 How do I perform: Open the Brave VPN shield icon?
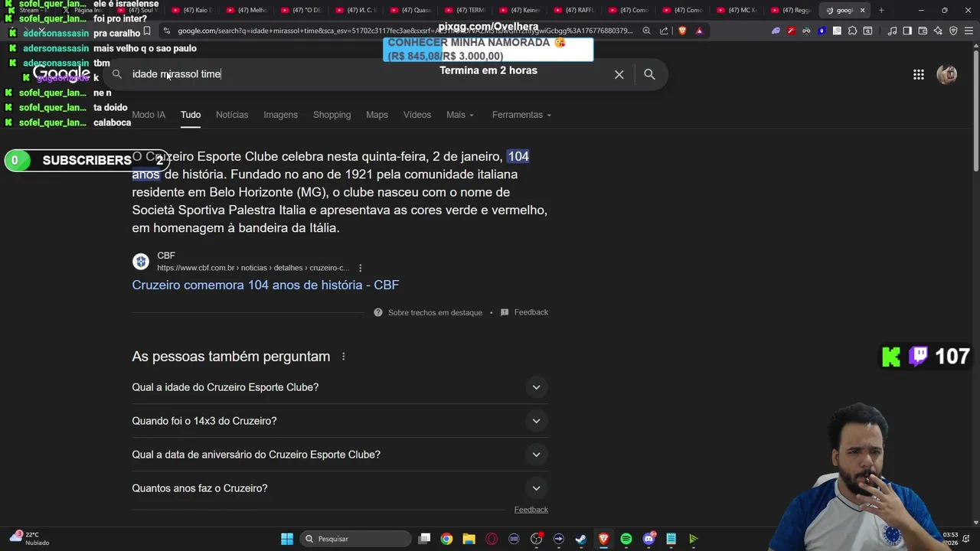point(953,31)
